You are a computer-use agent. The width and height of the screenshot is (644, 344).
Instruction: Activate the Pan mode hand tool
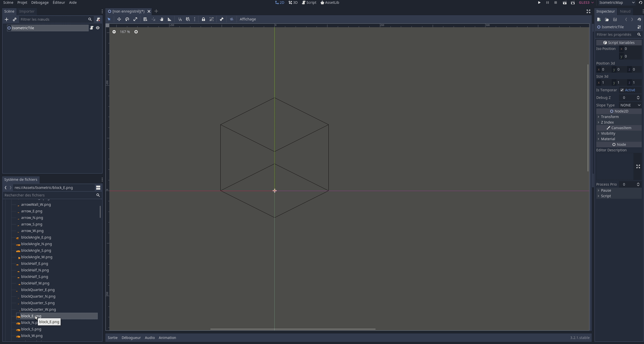(162, 19)
